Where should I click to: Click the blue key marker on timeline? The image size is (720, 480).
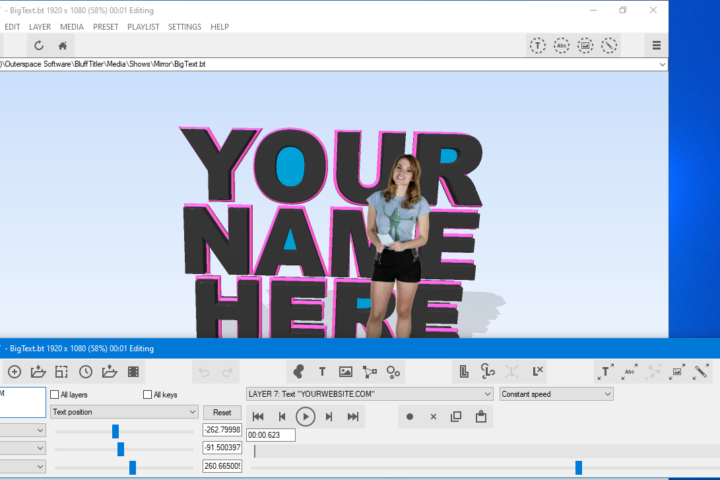pyautogui.click(x=579, y=468)
